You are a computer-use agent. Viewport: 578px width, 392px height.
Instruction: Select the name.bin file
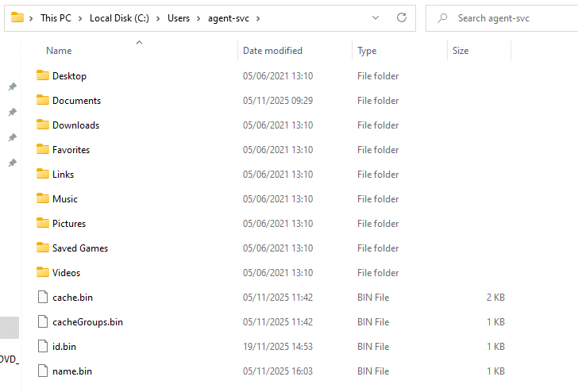(71, 371)
